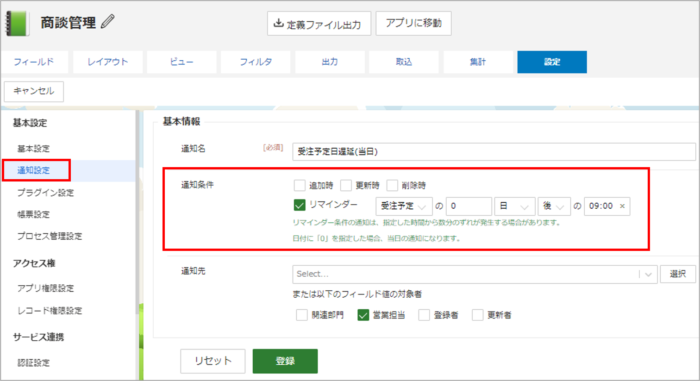Screen dimensions: 700x381
Task: Switch to the レイアウト tab
Action: click(x=108, y=62)
